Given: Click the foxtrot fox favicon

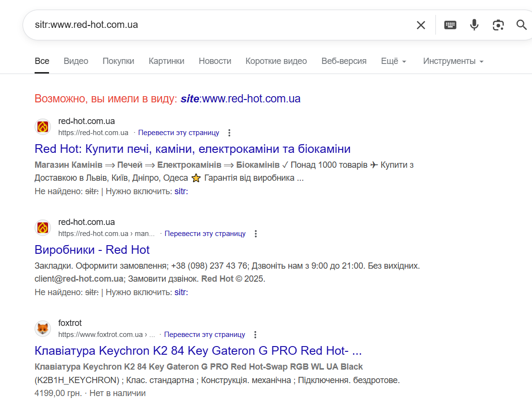Looking at the screenshot, I should [43, 329].
